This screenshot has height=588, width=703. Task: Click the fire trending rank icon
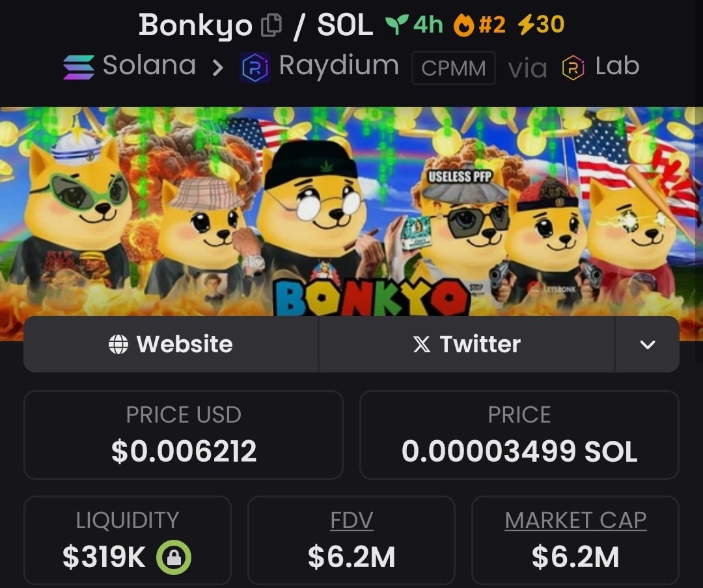tap(463, 25)
